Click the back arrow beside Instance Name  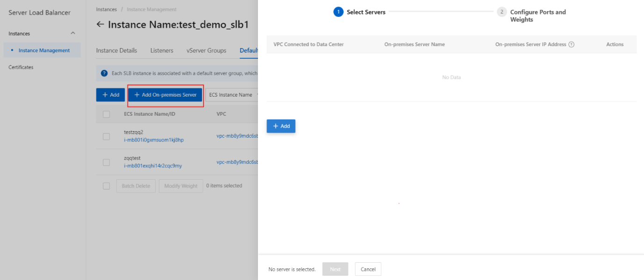(100, 24)
